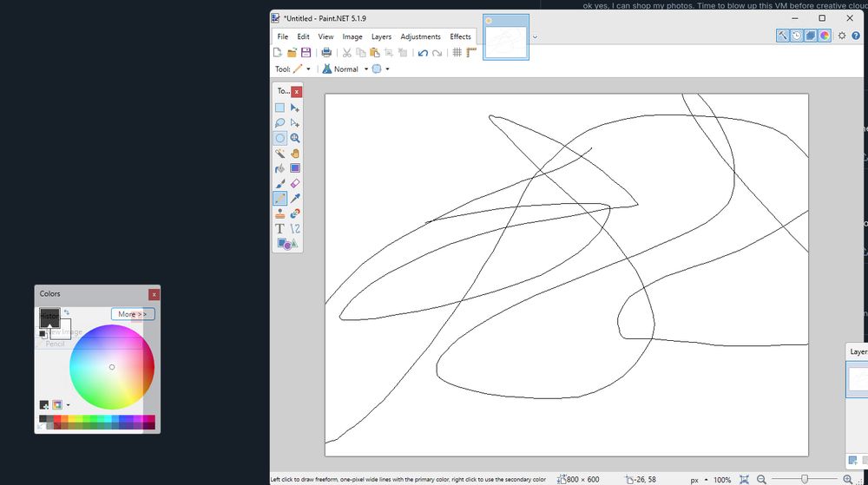This screenshot has height=485, width=868.
Task: Undo the last action
Action: point(423,53)
